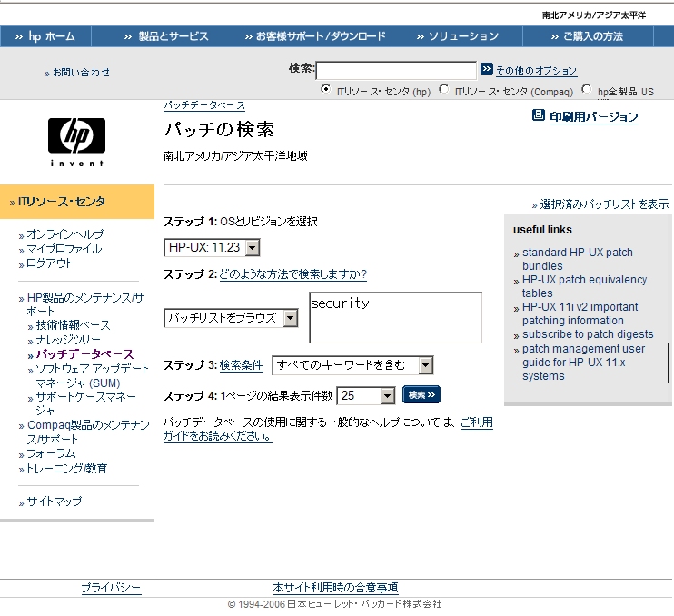Open ソリューション in the top navigation
The height and width of the screenshot is (616, 674).
pyautogui.click(x=458, y=36)
